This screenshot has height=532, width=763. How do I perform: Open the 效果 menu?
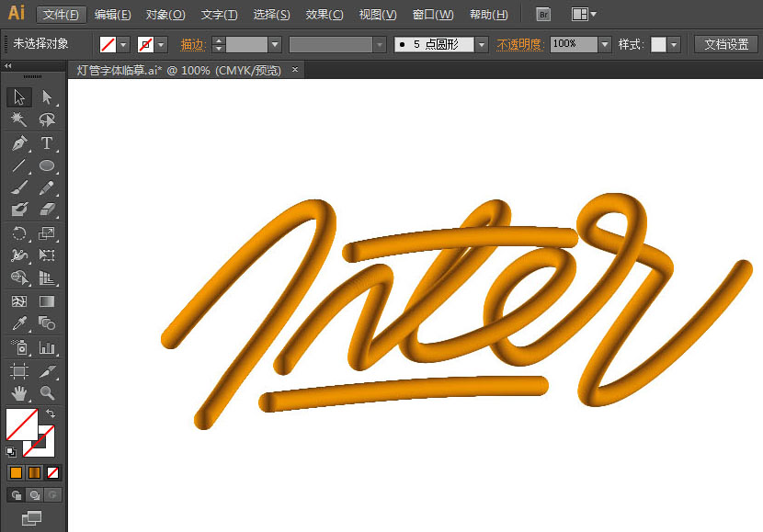[324, 14]
